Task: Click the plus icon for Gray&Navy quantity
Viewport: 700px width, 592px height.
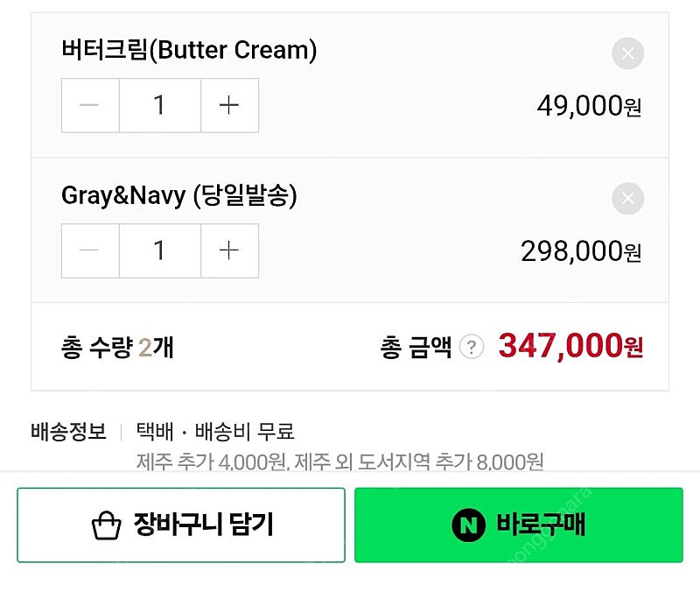Action: tap(229, 250)
